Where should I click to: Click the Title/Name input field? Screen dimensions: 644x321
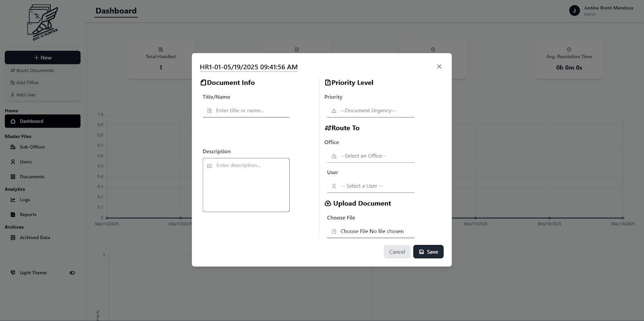click(x=246, y=111)
